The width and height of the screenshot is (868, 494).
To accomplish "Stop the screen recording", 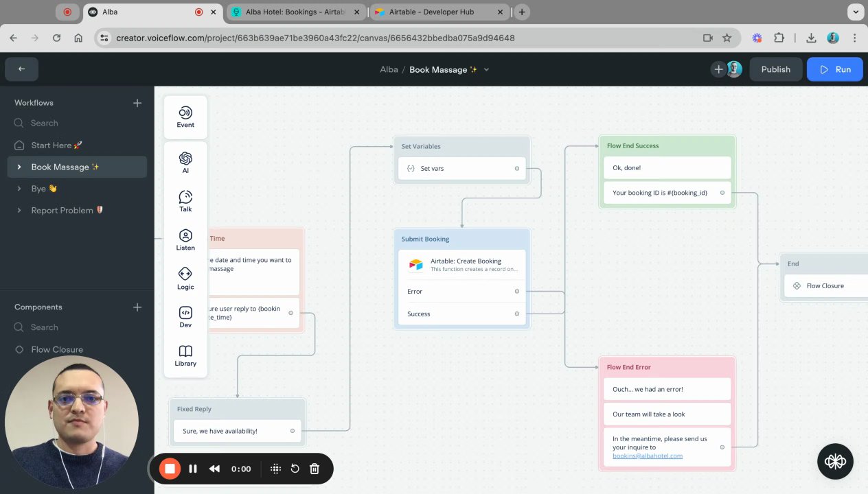I will coord(170,469).
